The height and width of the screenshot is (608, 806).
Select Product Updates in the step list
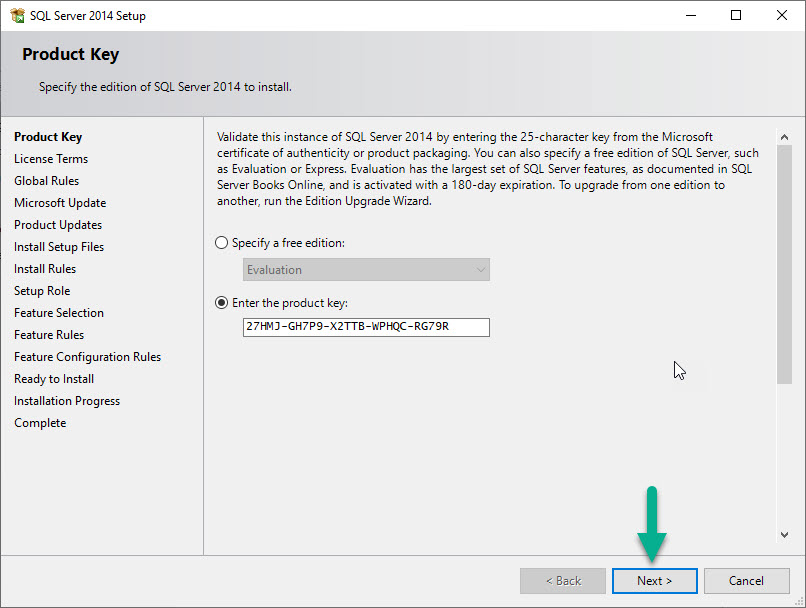tap(58, 225)
